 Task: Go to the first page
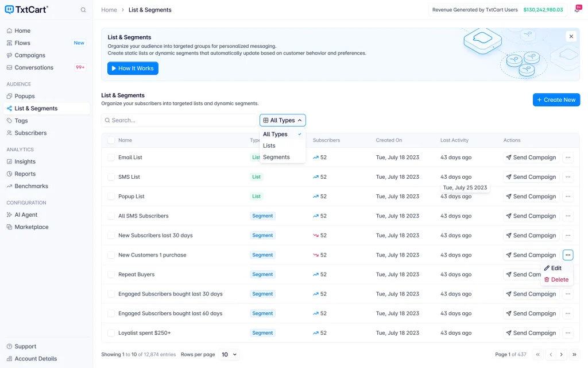(537, 354)
